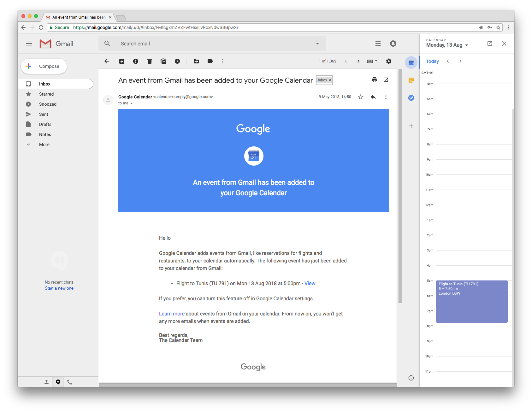Show the newer email arrow
Screen dimensions: 532x412
[346, 61]
